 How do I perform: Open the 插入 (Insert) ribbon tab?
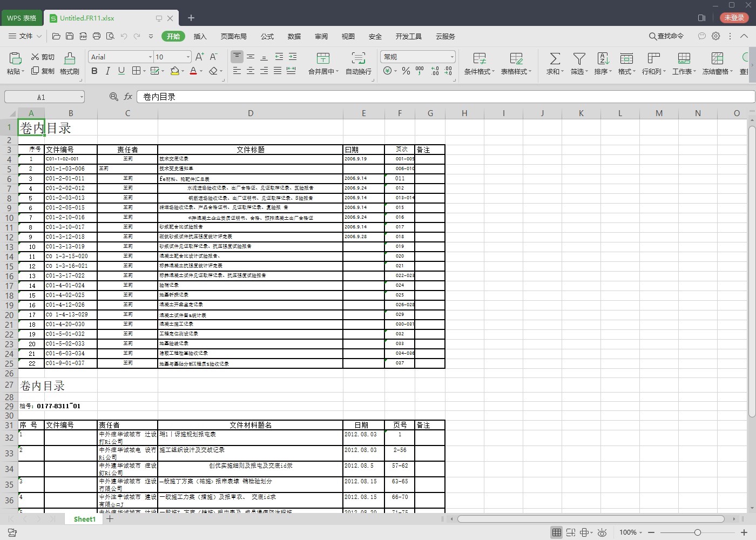point(200,36)
